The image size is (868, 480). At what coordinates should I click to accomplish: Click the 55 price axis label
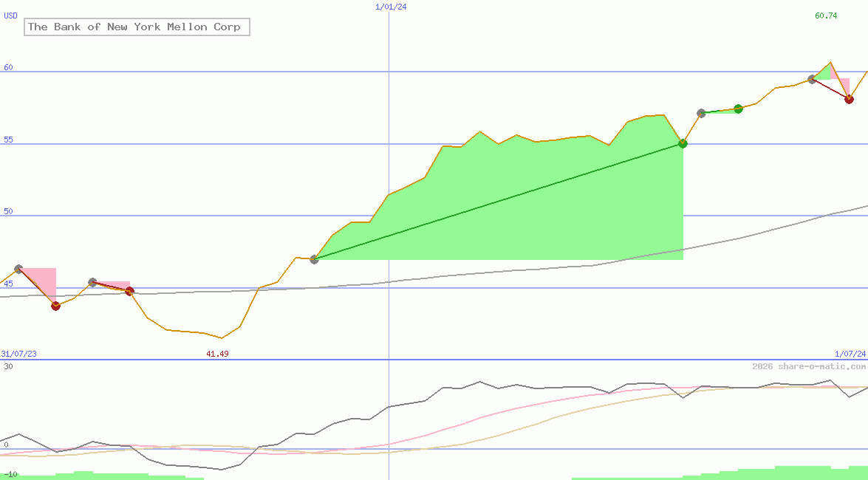[8, 140]
